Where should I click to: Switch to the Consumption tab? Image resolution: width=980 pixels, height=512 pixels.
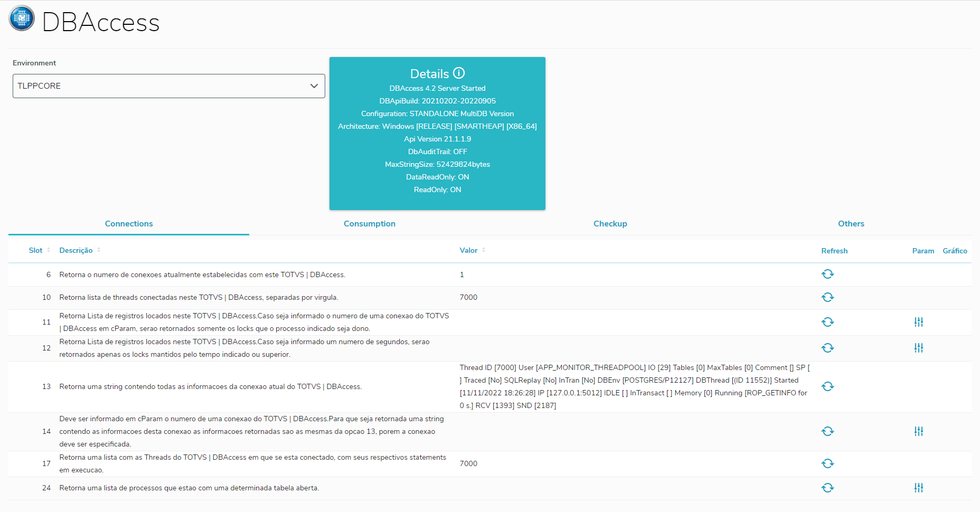(x=370, y=224)
